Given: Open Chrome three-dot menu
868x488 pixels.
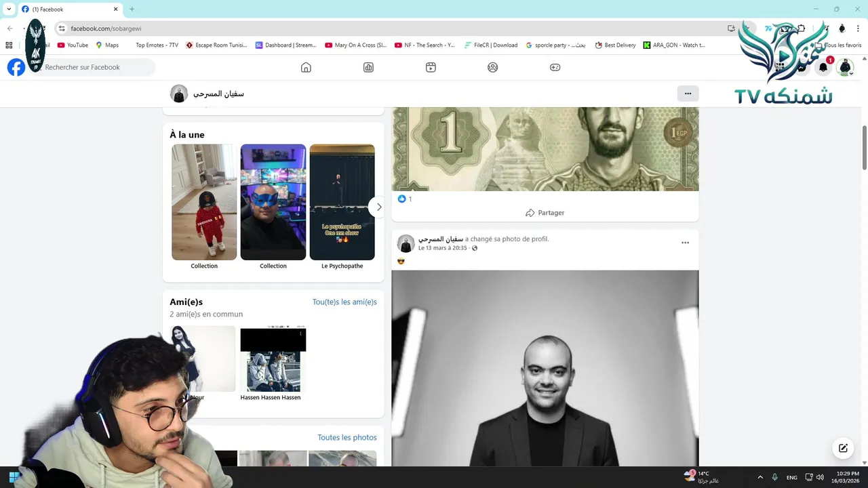Looking at the screenshot, I should pyautogui.click(x=859, y=28).
